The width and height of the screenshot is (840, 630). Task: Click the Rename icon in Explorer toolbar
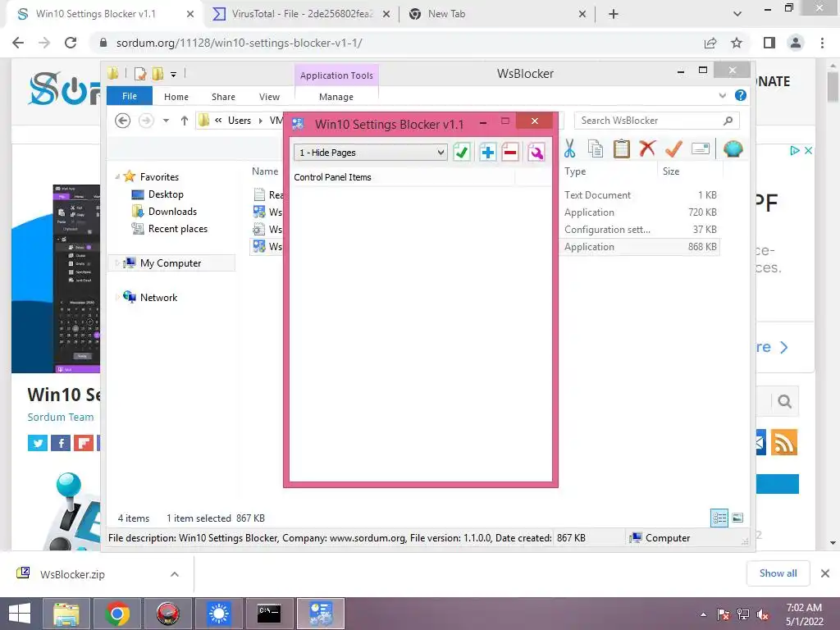pyautogui.click(x=701, y=148)
